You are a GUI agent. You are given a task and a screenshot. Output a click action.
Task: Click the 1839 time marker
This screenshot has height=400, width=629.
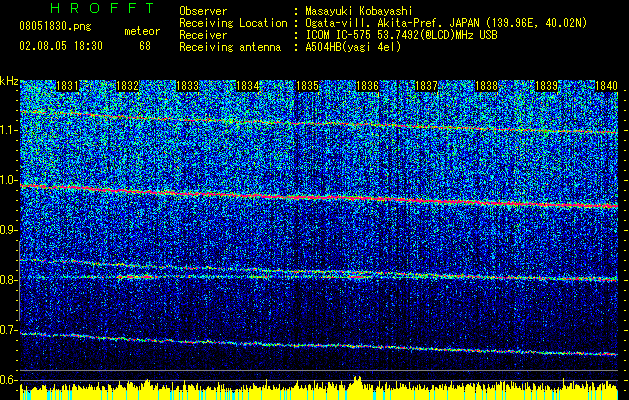547,86
